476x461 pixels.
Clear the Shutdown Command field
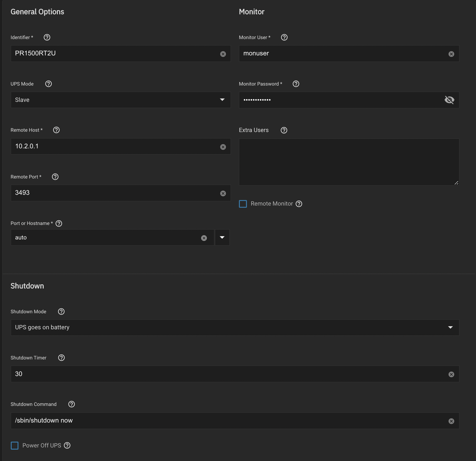coord(451,421)
